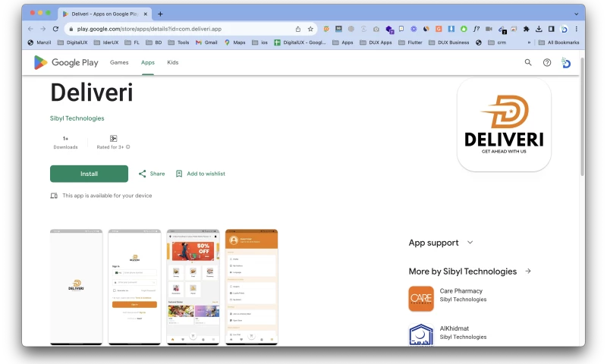Show hidden bookmarks overflow chevron
The height and width of the screenshot is (364, 607).
(529, 42)
